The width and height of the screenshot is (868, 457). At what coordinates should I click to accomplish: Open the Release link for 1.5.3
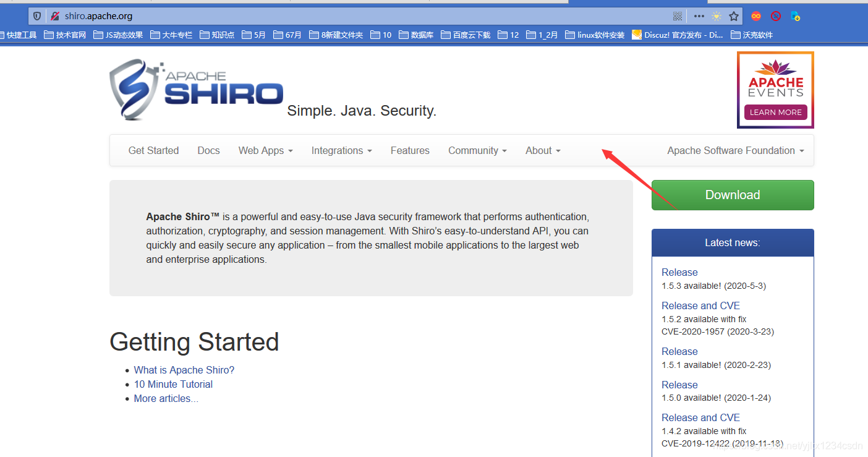click(x=679, y=272)
